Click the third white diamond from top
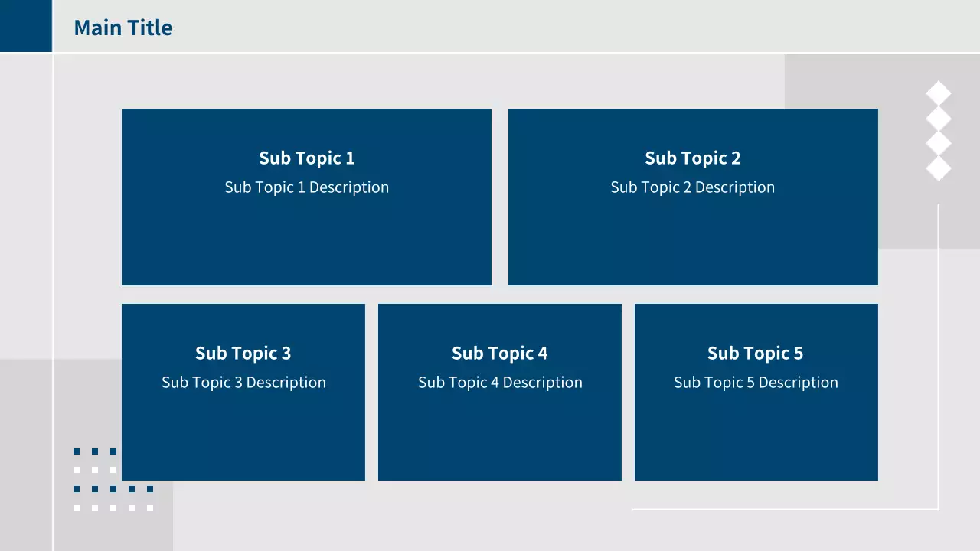980x551 pixels. tap(939, 143)
